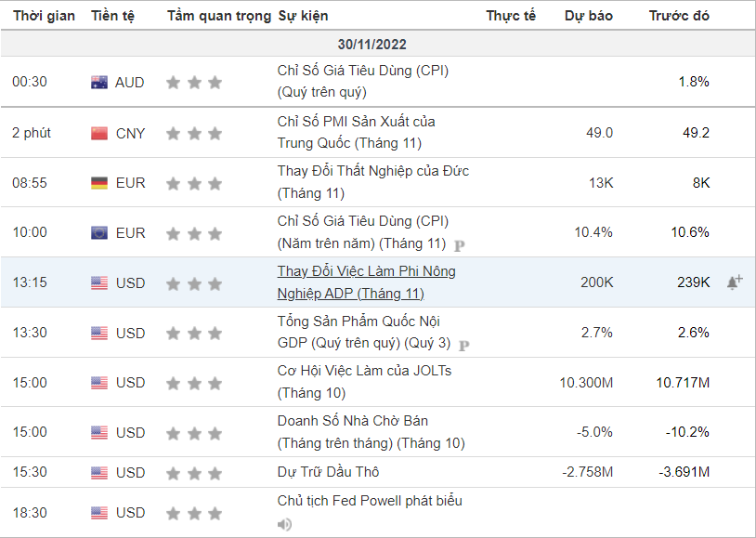Open Chủ tịch Fed Powell phát biểu event
Screen dimensions: 756x538
370,501
